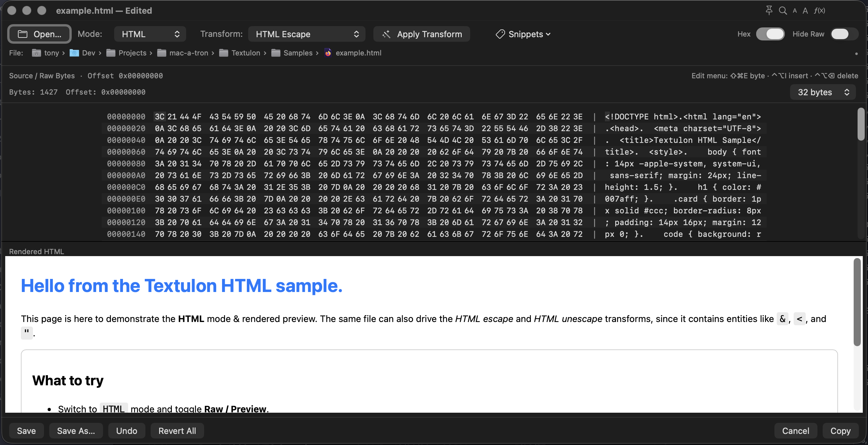This screenshot has width=868, height=445.
Task: Click the example.html file icon in the path
Action: 328,53
